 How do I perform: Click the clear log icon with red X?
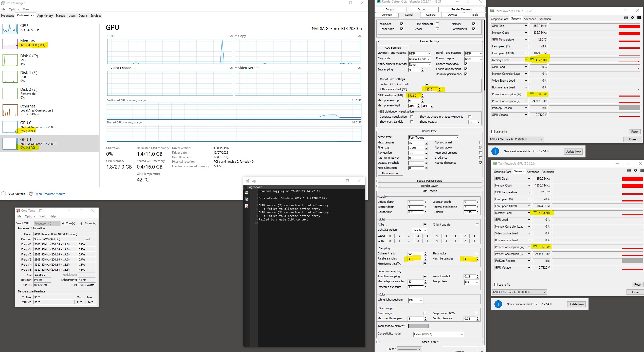[247, 206]
